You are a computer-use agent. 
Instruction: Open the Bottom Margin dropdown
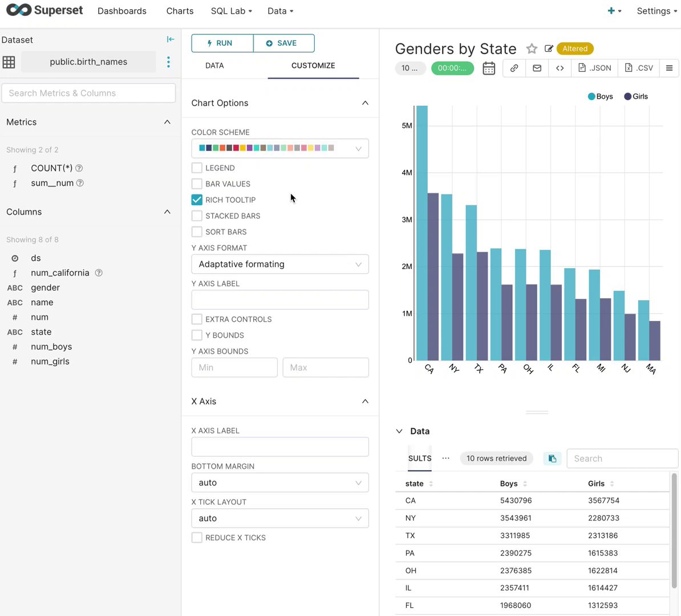pyautogui.click(x=280, y=483)
